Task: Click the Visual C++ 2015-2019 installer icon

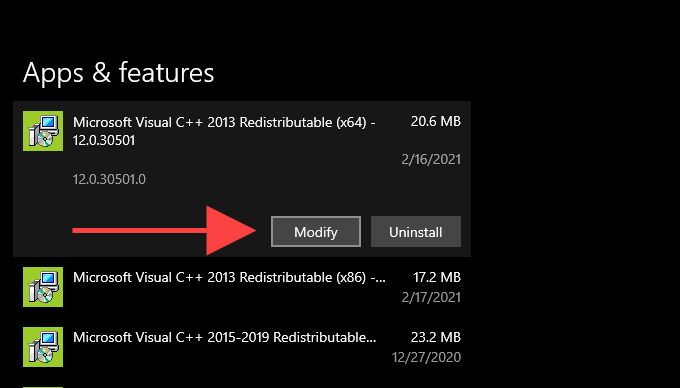Action: tap(43, 347)
